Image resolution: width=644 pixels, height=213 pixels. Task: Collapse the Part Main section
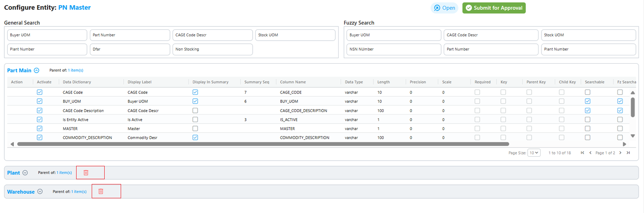[x=37, y=70]
